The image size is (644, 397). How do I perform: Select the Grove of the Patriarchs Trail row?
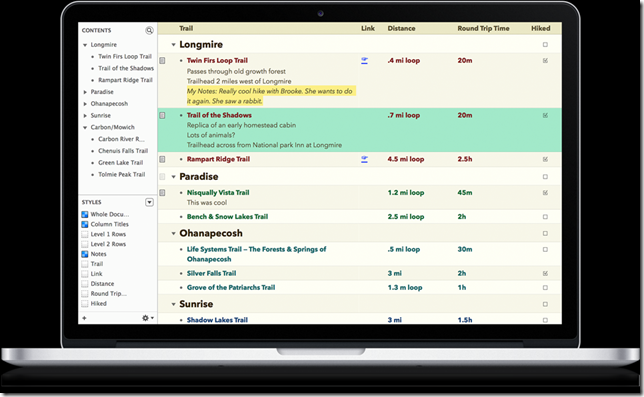pos(360,287)
